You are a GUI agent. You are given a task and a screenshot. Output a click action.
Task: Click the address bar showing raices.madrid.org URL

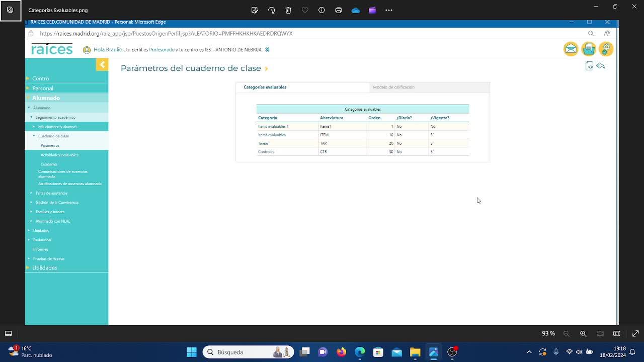point(166,33)
